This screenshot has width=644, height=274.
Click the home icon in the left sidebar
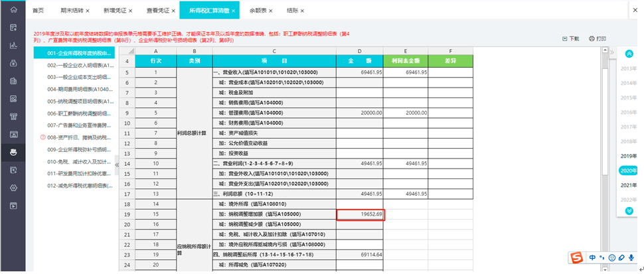pyautogui.click(x=13, y=10)
